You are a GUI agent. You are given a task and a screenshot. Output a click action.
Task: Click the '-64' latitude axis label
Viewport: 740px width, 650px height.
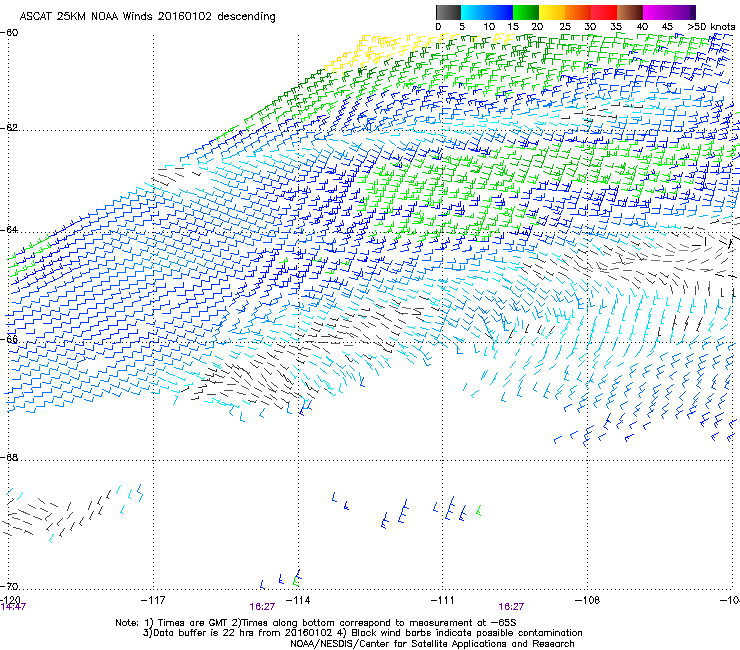(x=9, y=230)
